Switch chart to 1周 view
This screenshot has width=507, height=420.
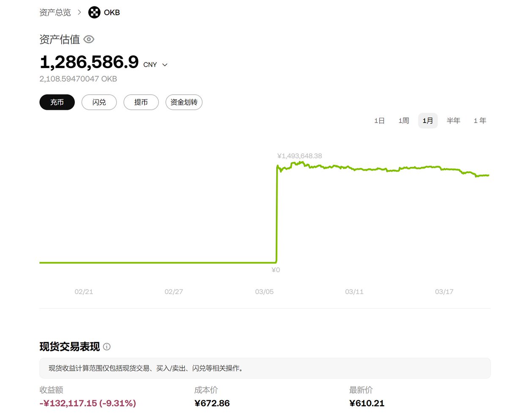pos(403,120)
